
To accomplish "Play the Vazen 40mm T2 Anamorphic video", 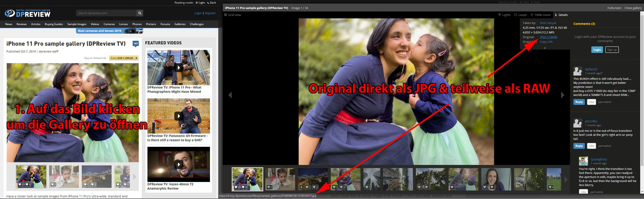I will tap(179, 164).
